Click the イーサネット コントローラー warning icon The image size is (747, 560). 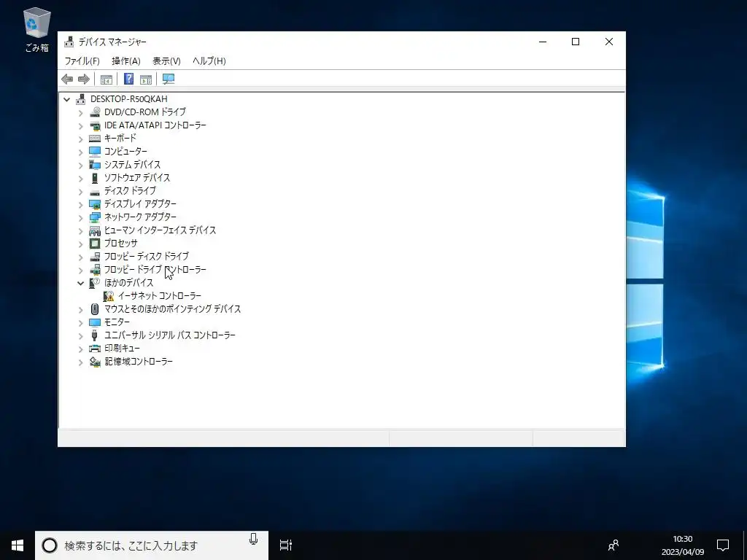click(109, 296)
